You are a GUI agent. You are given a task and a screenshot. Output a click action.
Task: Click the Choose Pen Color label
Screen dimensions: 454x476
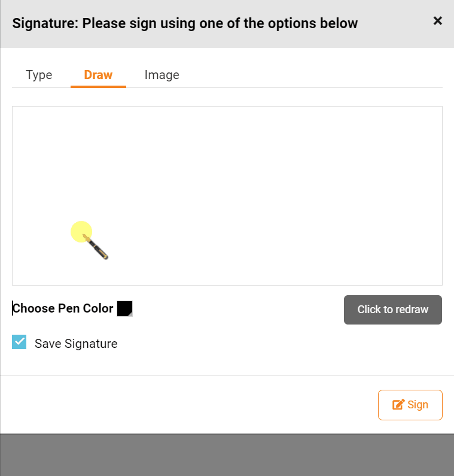[x=63, y=308]
